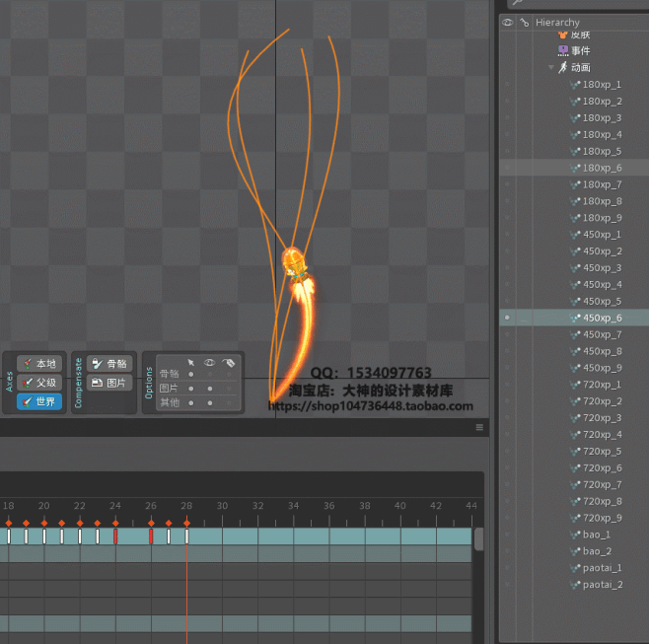Toggle 骨骼 visible dot in Options

tap(210, 374)
